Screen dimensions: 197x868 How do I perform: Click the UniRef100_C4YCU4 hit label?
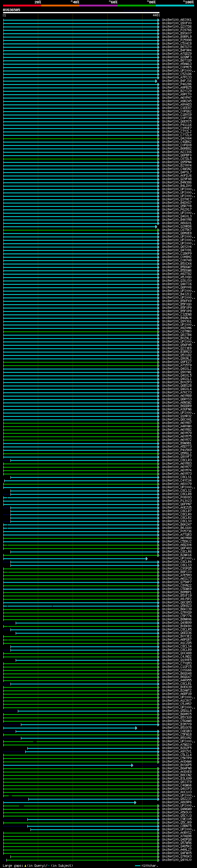(177, 481)
